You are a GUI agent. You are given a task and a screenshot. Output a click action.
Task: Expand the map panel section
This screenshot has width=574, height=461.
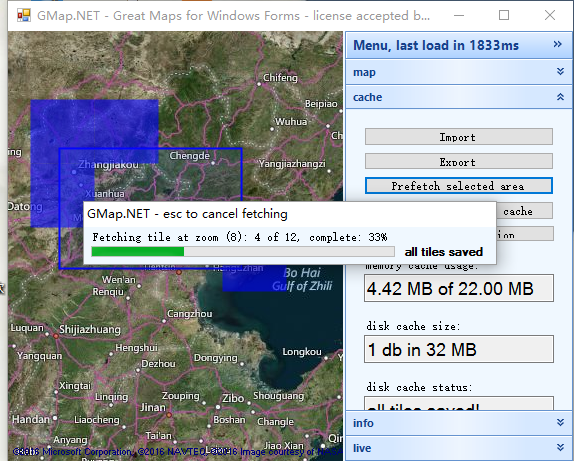[560, 71]
